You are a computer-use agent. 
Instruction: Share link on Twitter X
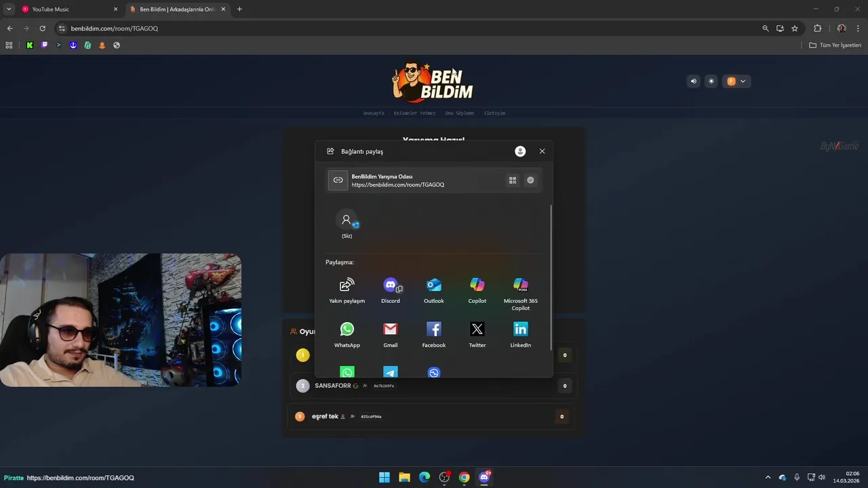click(477, 335)
